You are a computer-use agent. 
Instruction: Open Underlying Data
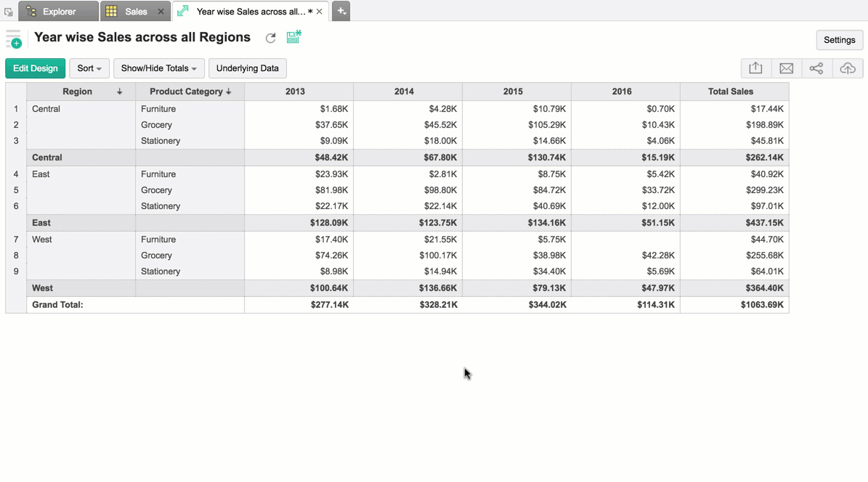point(247,68)
